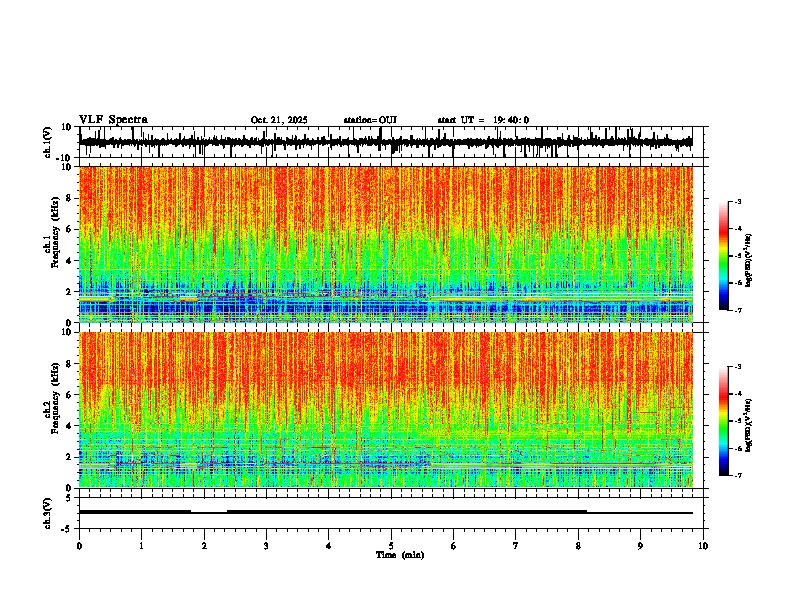Click time axis tick label "3"

[x=266, y=546]
